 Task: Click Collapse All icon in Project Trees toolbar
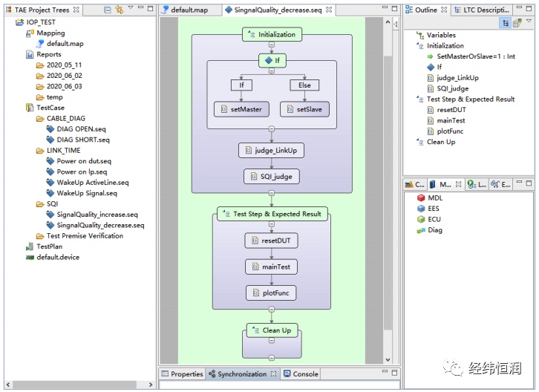108,10
